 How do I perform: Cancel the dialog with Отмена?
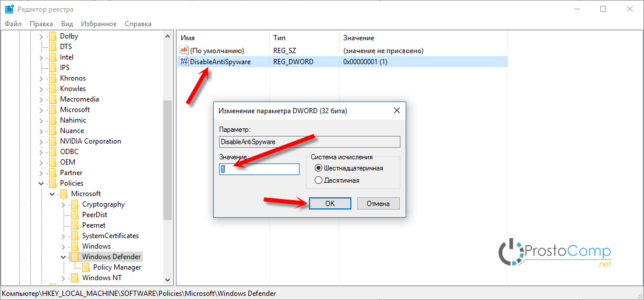click(378, 203)
